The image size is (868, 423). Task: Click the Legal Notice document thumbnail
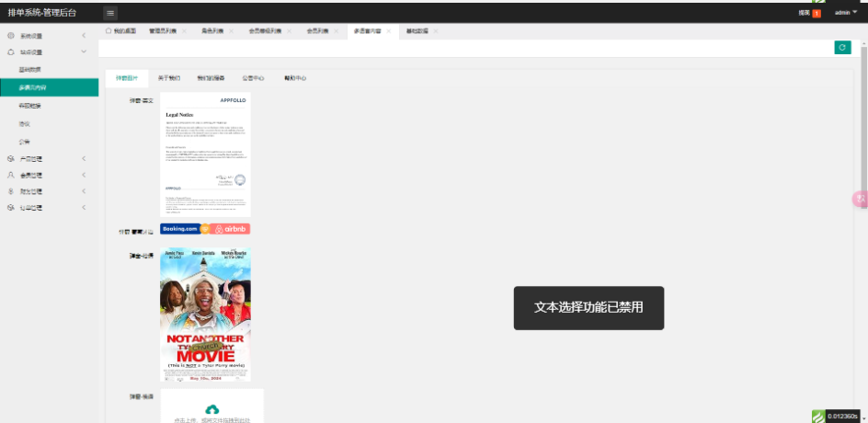click(205, 154)
